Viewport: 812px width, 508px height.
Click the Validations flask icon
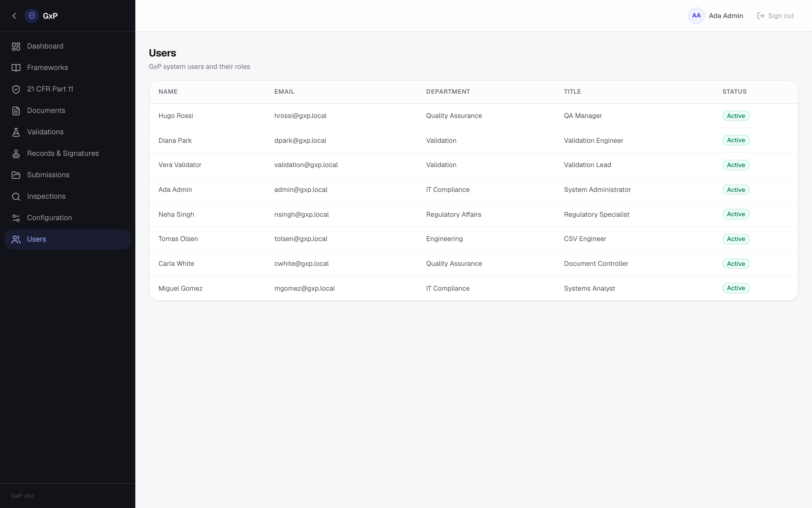point(16,132)
